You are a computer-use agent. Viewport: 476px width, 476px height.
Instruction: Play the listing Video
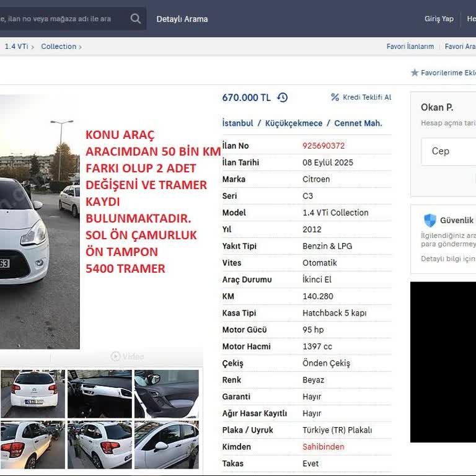tap(128, 356)
